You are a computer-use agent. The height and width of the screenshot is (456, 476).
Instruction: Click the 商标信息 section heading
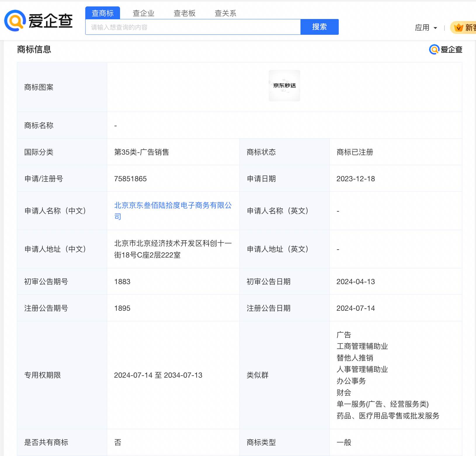pyautogui.click(x=34, y=50)
